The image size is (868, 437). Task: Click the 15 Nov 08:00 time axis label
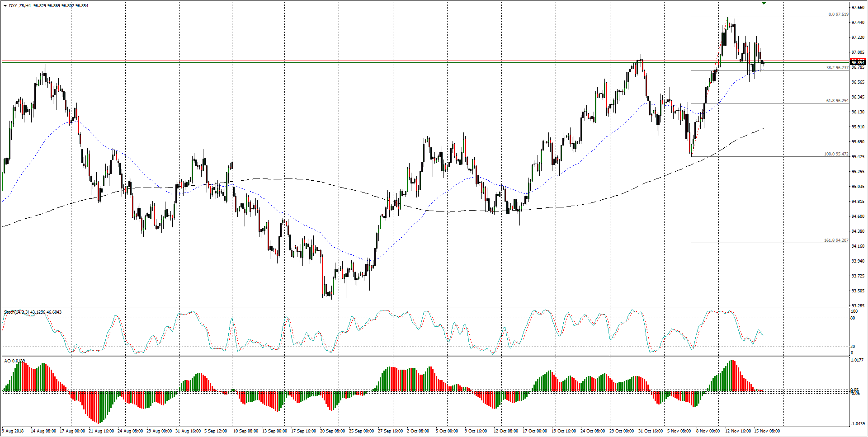point(767,431)
